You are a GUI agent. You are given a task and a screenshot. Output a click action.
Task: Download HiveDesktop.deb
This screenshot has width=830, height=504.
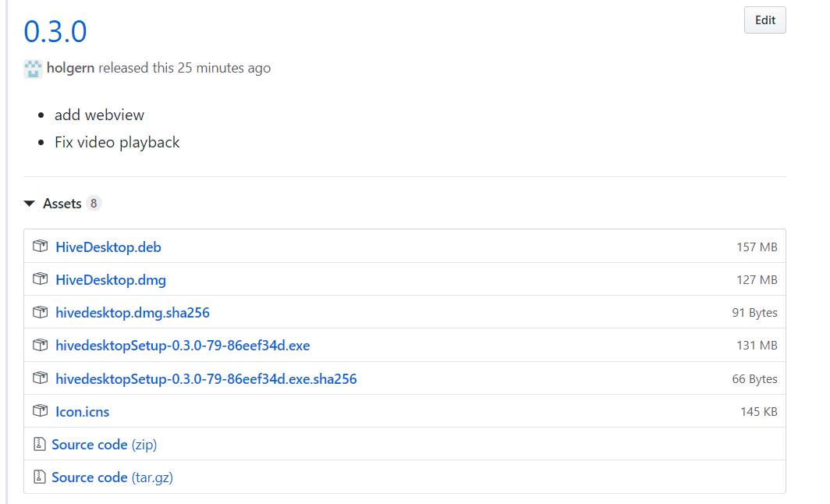coord(108,247)
